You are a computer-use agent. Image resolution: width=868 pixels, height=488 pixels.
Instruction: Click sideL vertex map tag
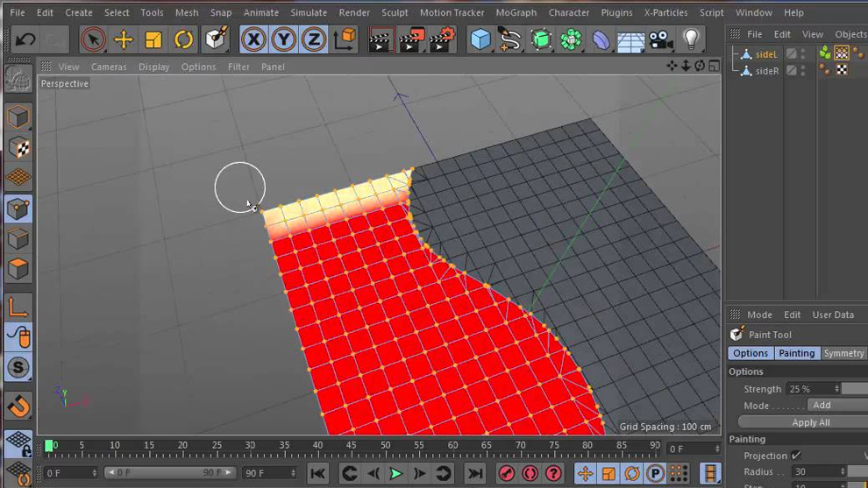click(x=842, y=53)
